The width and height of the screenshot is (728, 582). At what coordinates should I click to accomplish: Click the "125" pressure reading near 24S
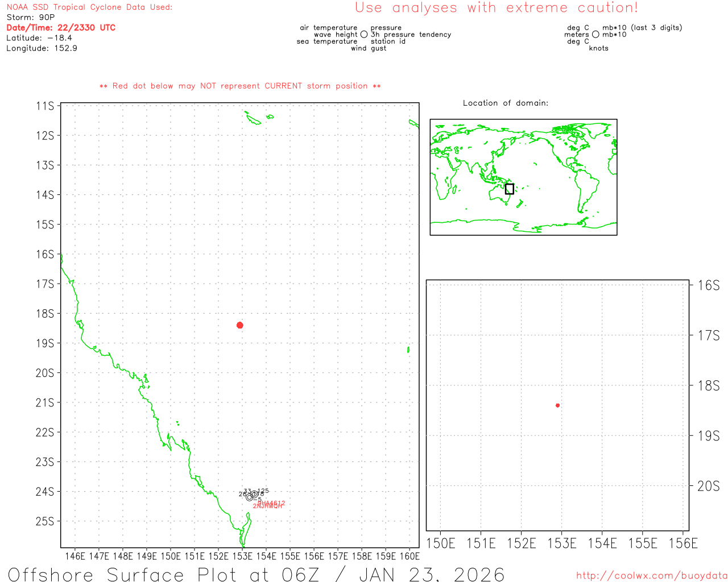(263, 491)
